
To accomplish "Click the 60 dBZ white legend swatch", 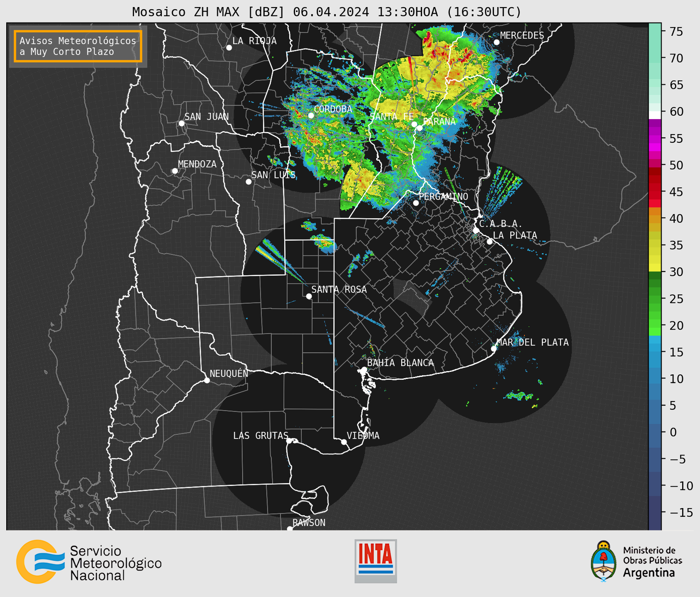I will click(655, 115).
